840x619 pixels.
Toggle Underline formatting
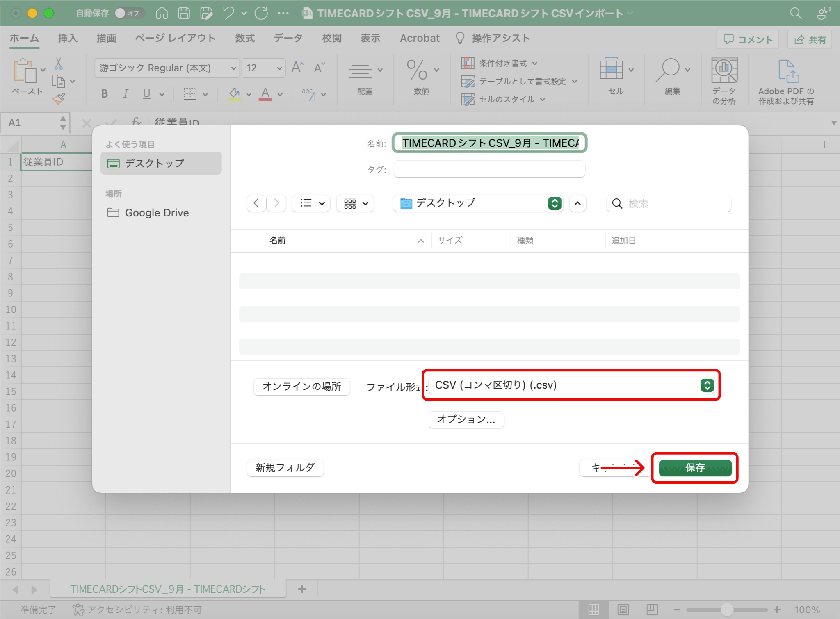(146, 94)
